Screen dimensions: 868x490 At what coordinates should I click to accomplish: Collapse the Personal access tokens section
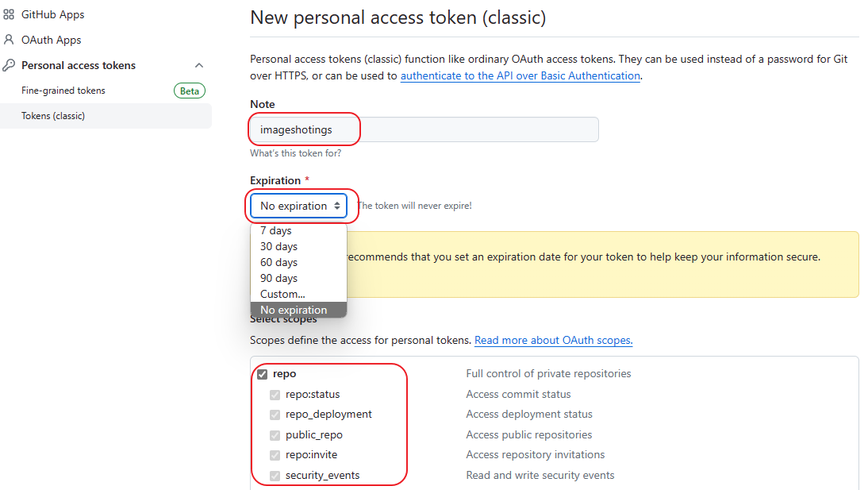click(x=199, y=65)
